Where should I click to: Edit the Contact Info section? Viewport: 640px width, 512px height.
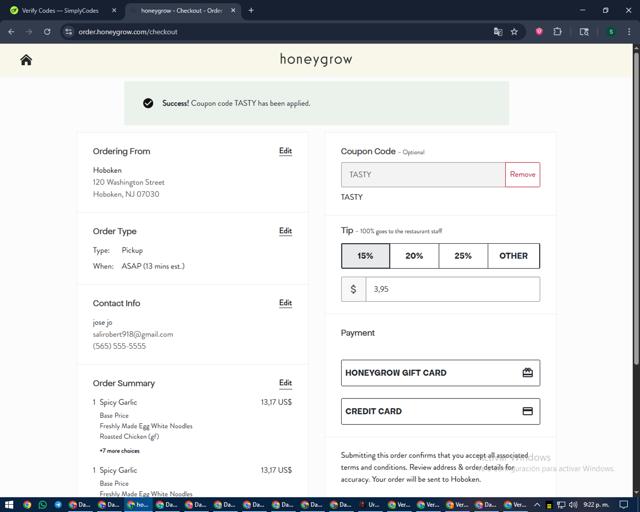point(285,303)
